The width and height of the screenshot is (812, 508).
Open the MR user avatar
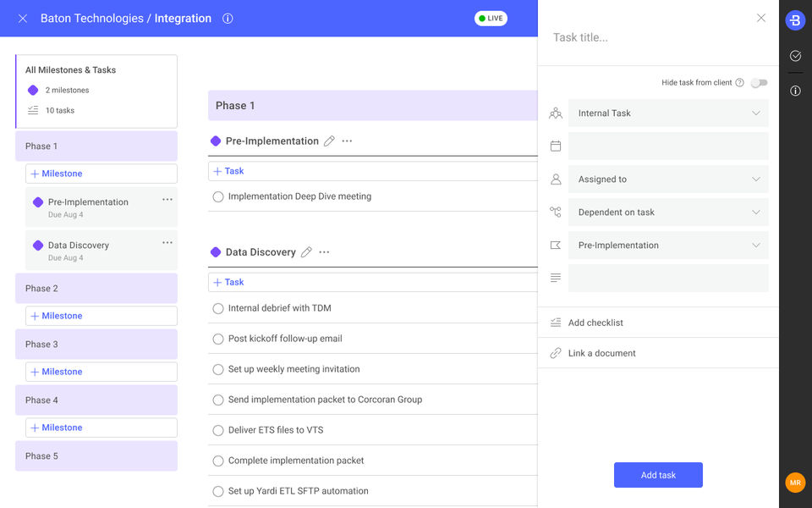click(795, 483)
